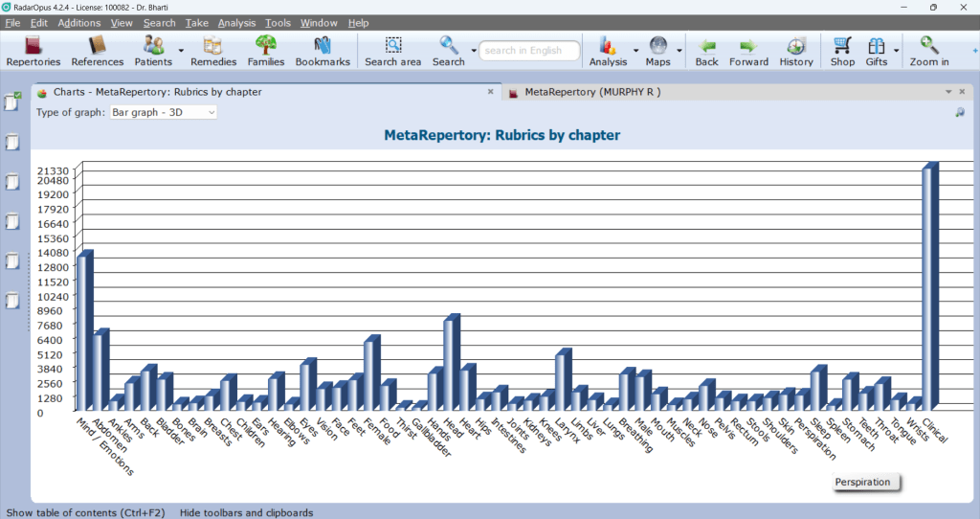Open the Patients toolbar icon
The width and height of the screenshot is (980, 519).
153,52
